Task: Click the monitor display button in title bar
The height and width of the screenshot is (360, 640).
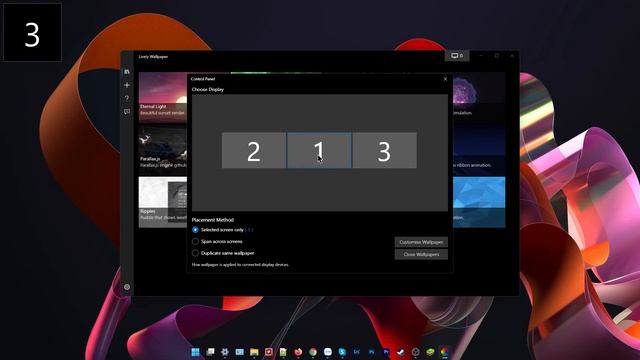Action: tap(457, 56)
